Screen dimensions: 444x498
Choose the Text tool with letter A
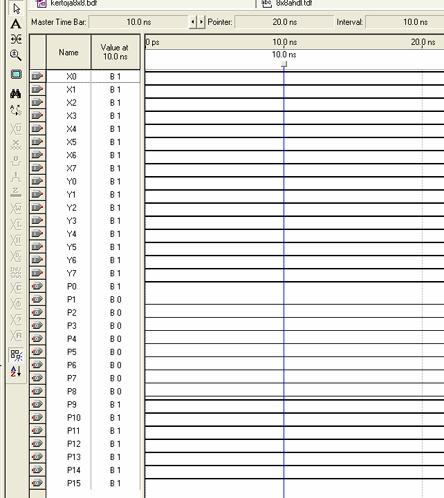click(x=16, y=24)
